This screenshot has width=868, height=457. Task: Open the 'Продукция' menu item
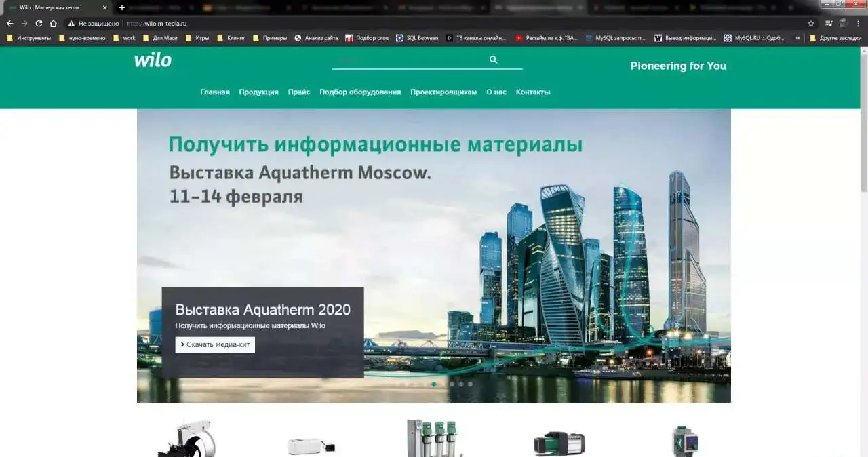(x=258, y=92)
